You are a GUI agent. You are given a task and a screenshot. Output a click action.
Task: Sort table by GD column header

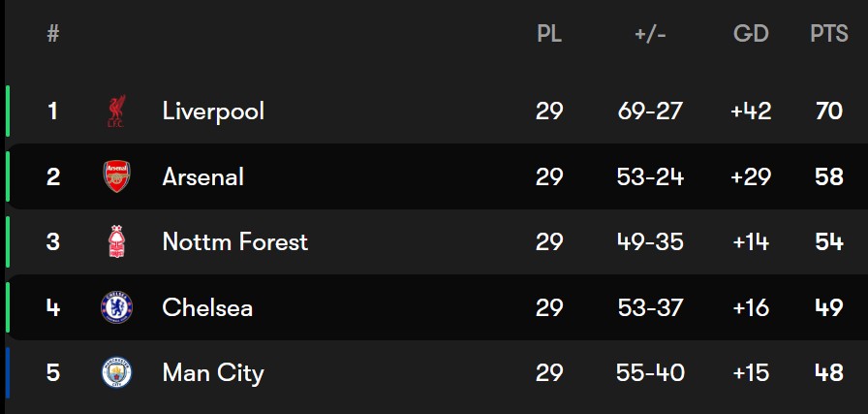(751, 34)
